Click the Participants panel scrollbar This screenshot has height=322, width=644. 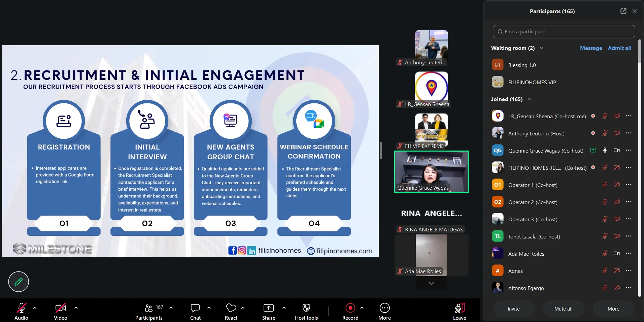[640, 51]
